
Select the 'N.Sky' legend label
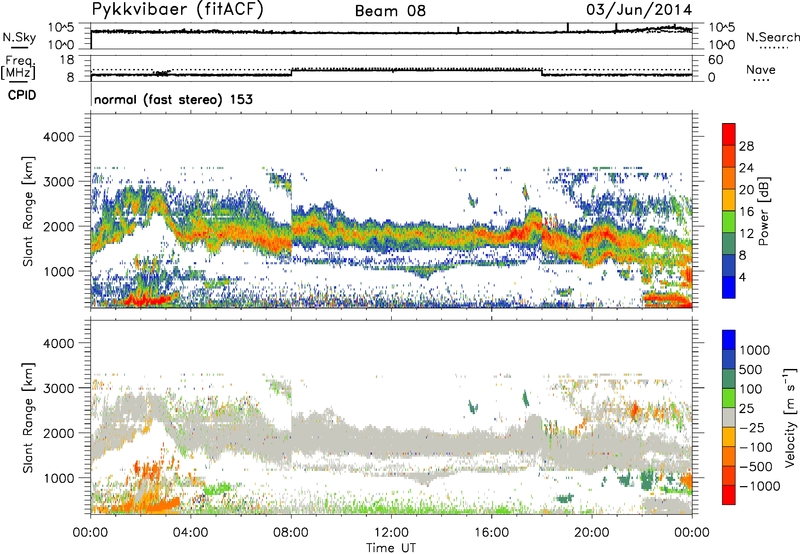tap(19, 37)
